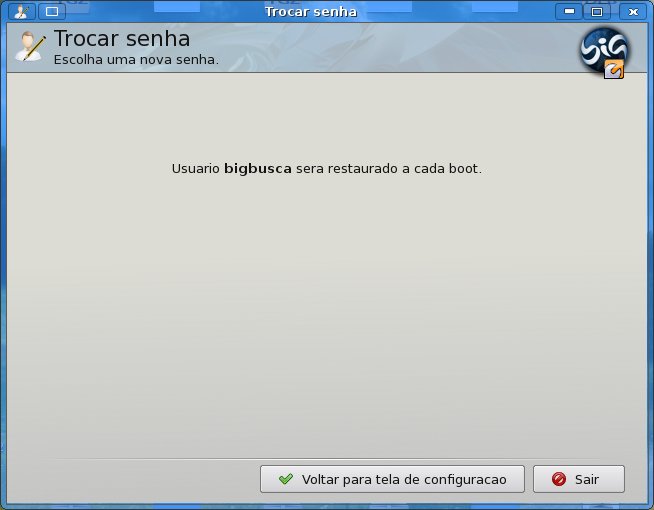Screen dimensions: 654x510
Task: Close the Trocar senha window
Action: click(633, 12)
